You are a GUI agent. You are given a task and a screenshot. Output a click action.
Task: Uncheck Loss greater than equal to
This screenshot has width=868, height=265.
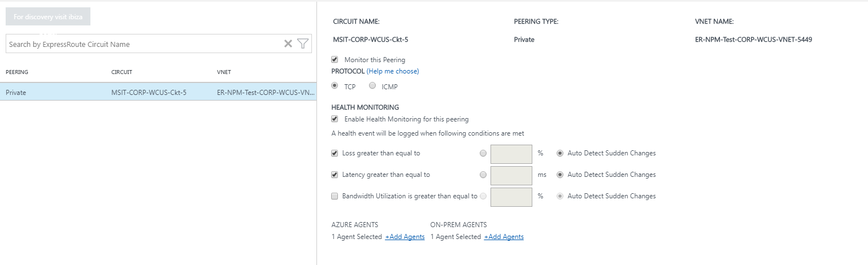(335, 153)
